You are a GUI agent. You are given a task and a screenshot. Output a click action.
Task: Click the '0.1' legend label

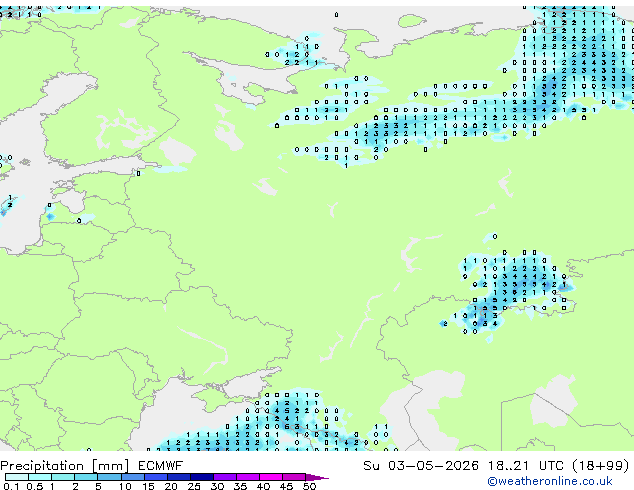tap(11, 486)
